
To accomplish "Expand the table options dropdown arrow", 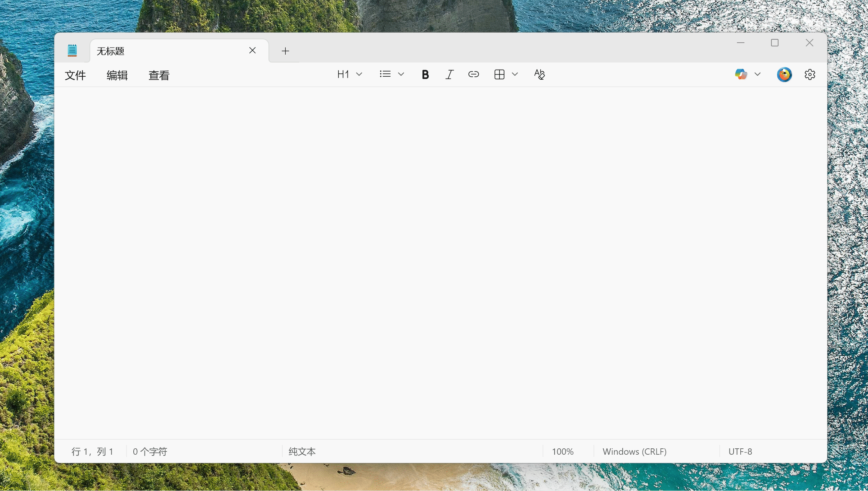I will pos(515,74).
